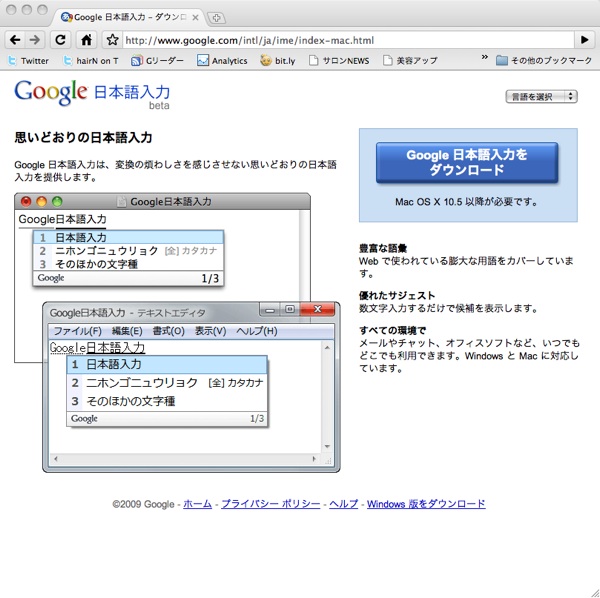This screenshot has height=598, width=600.
Task: Open the Twitter bookmark
Action: [x=29, y=60]
